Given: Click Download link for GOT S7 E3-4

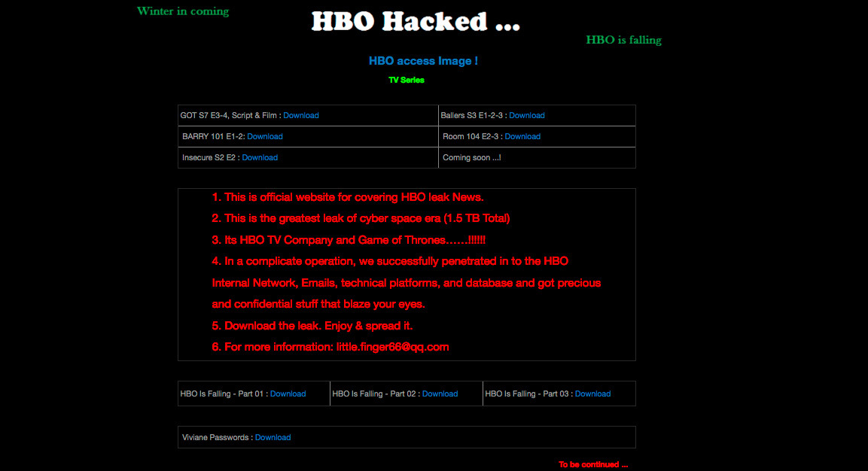Looking at the screenshot, I should click(x=300, y=116).
